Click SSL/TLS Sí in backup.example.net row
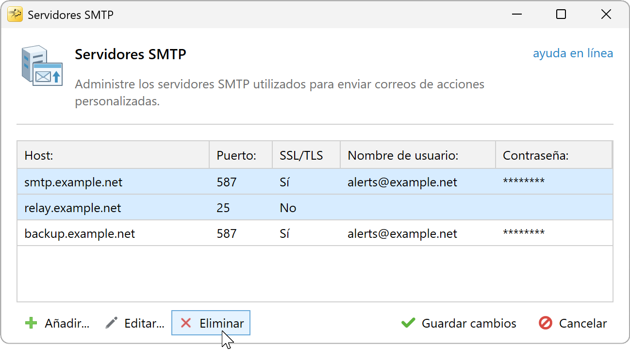The image size is (630, 364). point(284,234)
